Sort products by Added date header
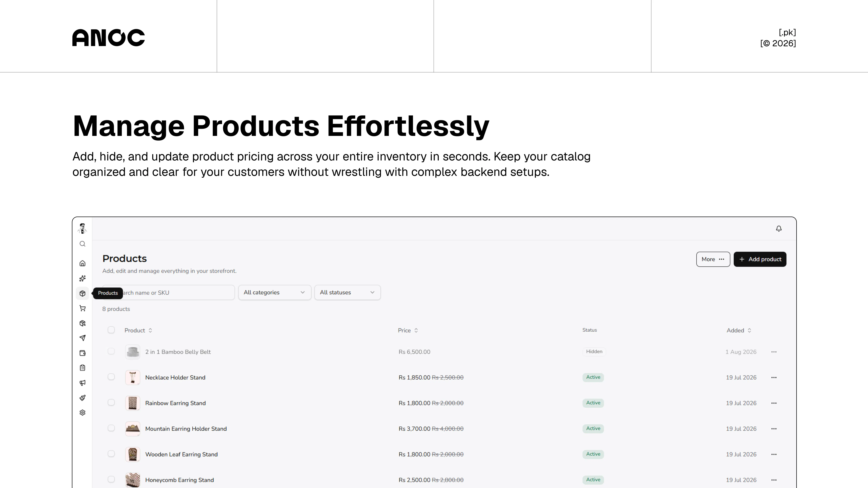This screenshot has height=488, width=868. 739,330
